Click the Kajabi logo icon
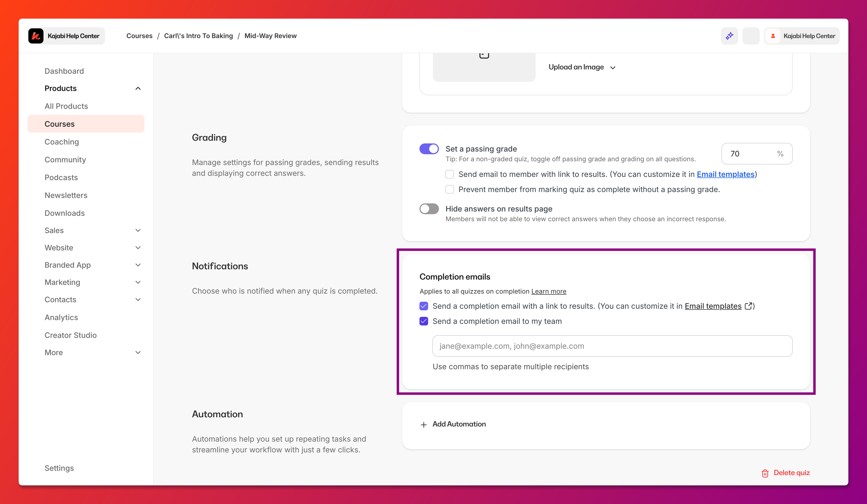This screenshot has width=867, height=504. pos(36,36)
